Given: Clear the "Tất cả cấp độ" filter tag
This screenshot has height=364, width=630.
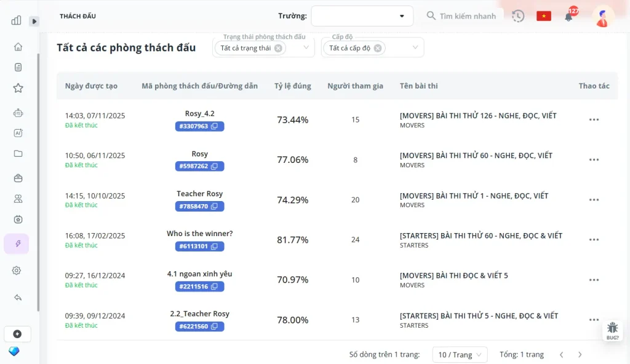Looking at the screenshot, I should pos(378,48).
